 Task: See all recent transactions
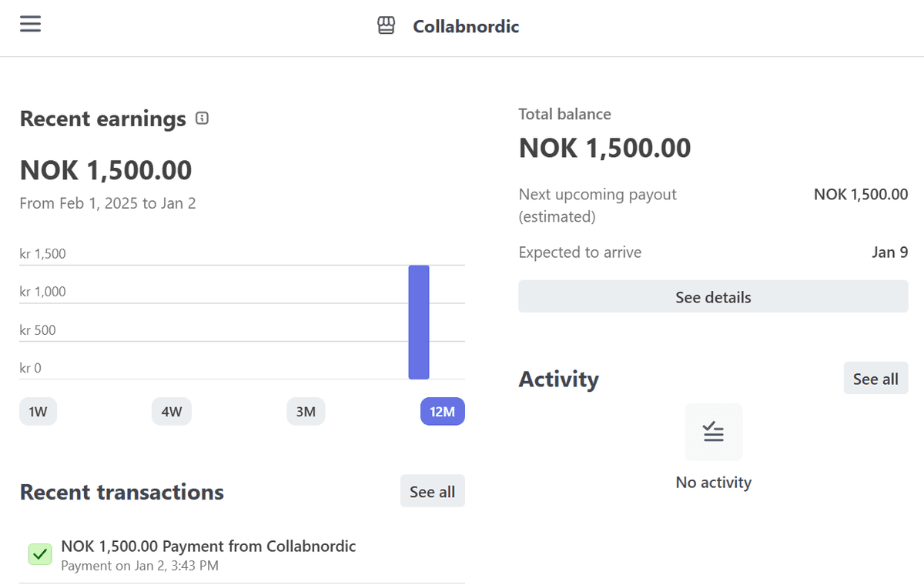[x=432, y=490]
